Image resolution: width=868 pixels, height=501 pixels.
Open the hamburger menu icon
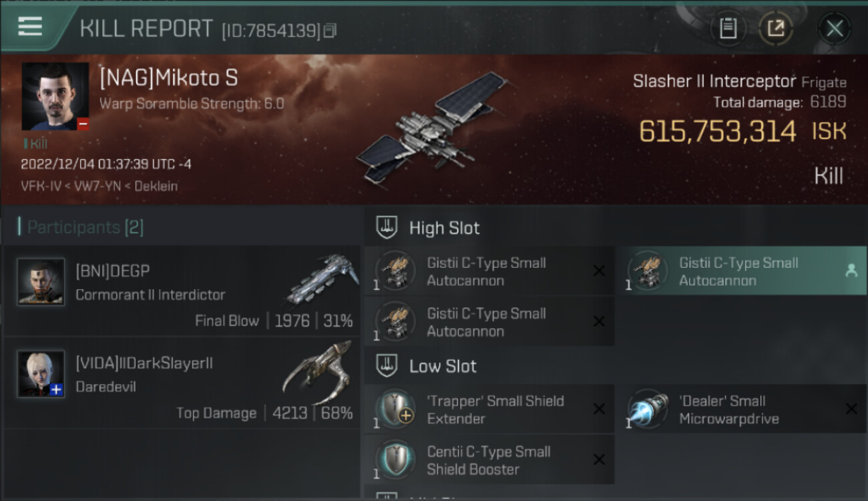30,27
